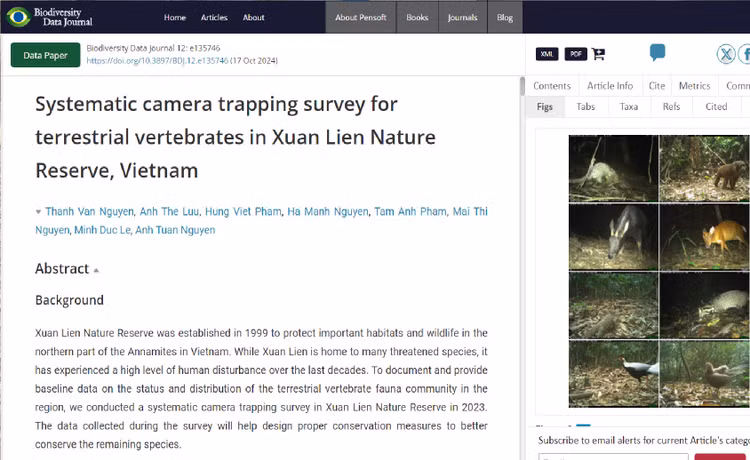Open the comments speech bubble icon

pyautogui.click(x=657, y=52)
